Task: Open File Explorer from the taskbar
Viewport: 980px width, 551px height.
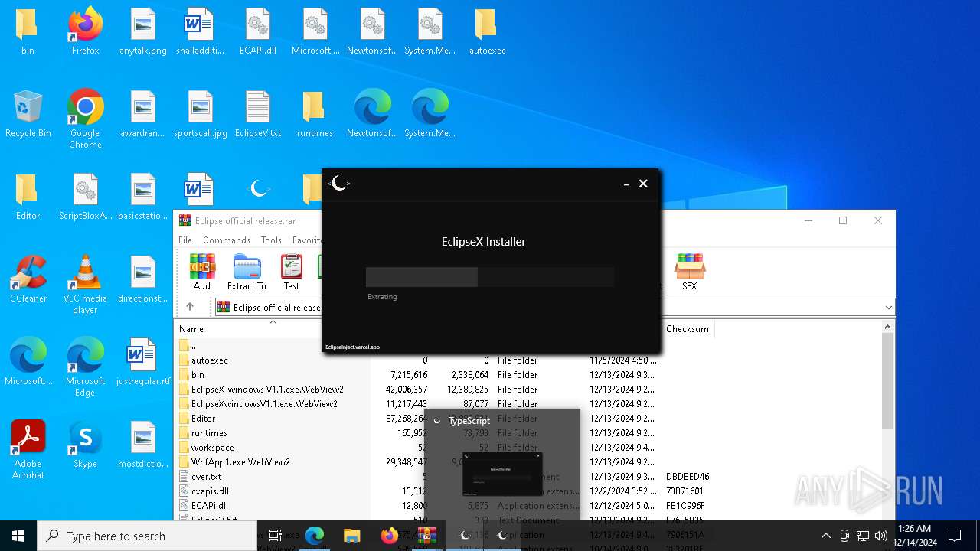Action: point(351,536)
